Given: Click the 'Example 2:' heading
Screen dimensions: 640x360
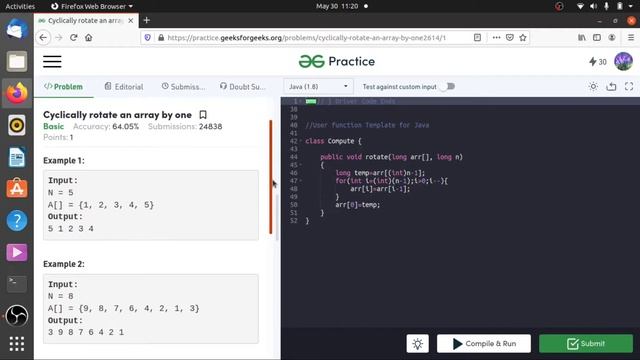Looking at the screenshot, I should tap(64, 264).
